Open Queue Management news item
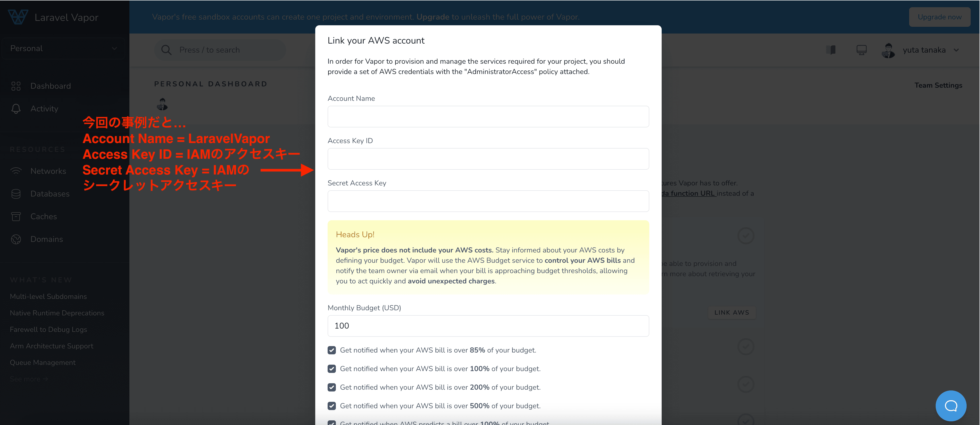The height and width of the screenshot is (425, 980). tap(43, 363)
